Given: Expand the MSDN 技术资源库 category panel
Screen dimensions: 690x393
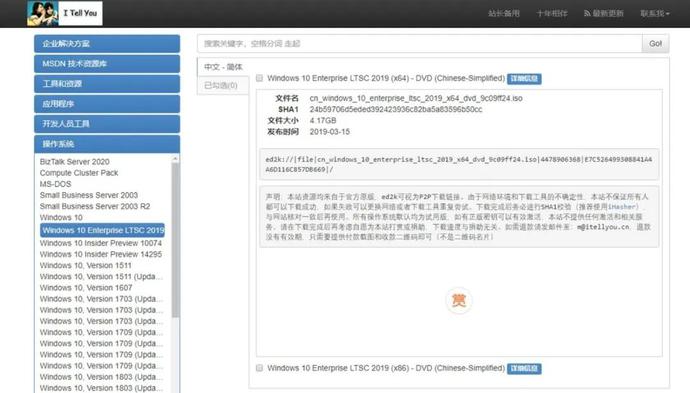Looking at the screenshot, I should (x=107, y=64).
